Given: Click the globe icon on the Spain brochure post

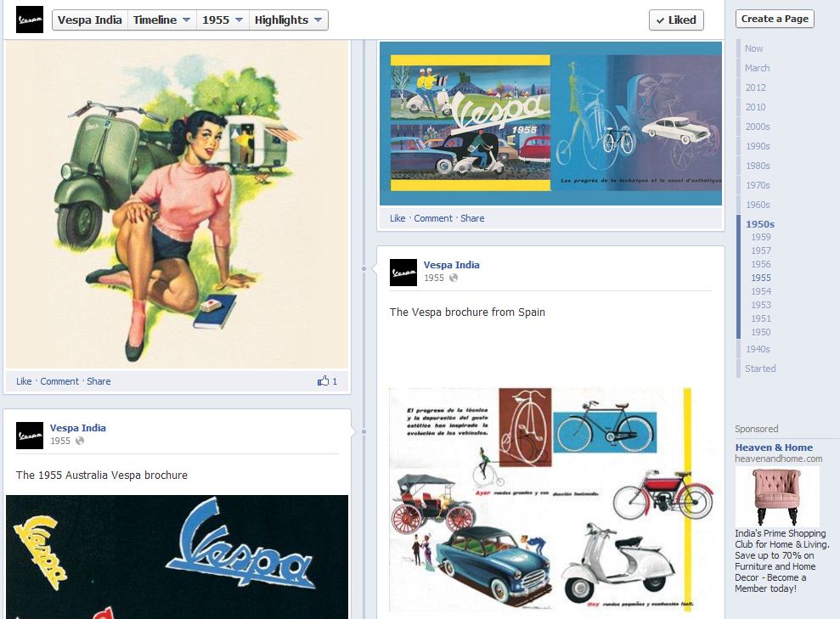Looking at the screenshot, I should (x=454, y=278).
